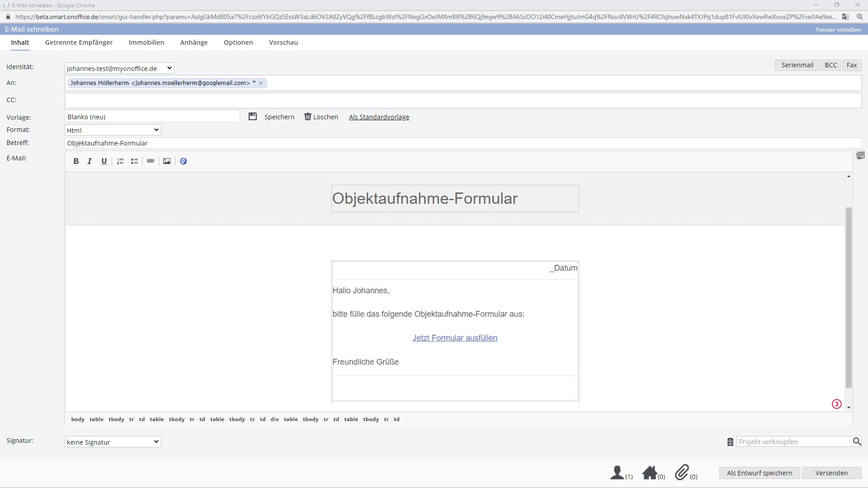This screenshot has width=868, height=488.
Task: Insert a bulleted list
Action: 134,161
